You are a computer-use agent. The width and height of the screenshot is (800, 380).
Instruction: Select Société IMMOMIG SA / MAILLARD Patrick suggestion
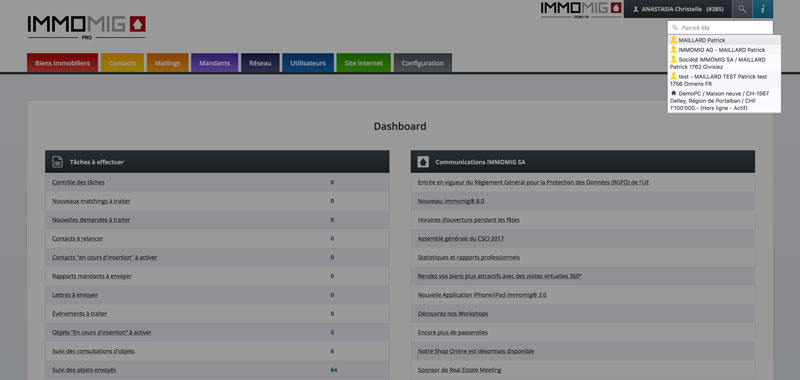pos(724,63)
